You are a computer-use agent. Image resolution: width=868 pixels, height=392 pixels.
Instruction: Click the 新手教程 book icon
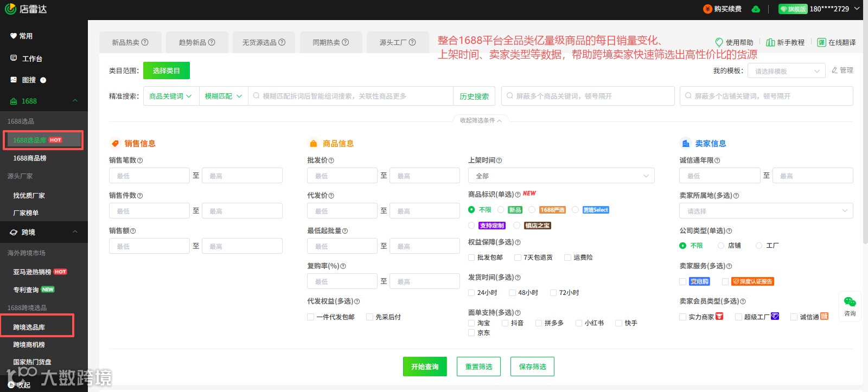click(770, 42)
